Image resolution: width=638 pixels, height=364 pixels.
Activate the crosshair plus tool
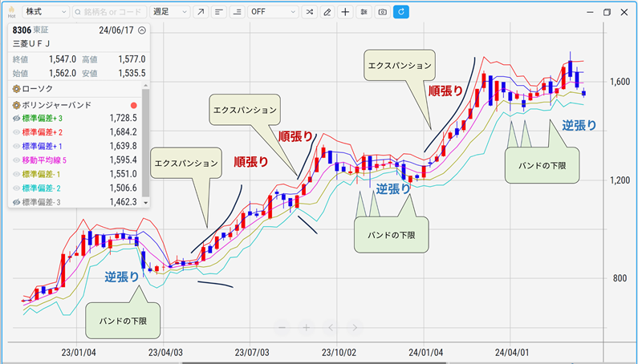[345, 12]
